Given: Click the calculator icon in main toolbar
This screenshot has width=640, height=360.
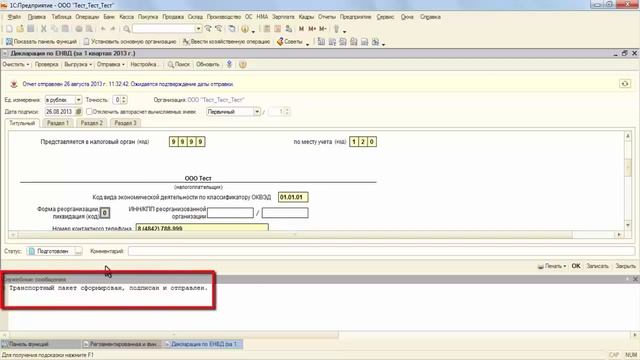Looking at the screenshot, I should tap(267, 29).
